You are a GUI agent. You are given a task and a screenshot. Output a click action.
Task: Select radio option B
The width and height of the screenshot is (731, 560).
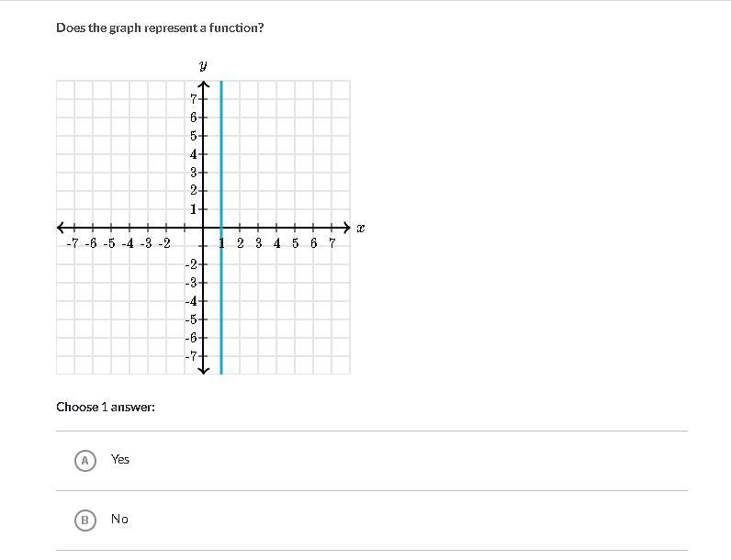84,520
